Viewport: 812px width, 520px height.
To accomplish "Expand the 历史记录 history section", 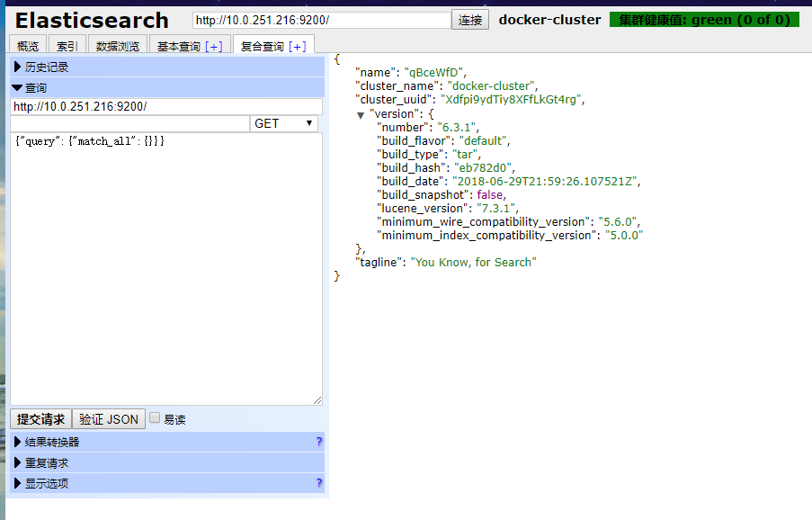I will (166, 67).
